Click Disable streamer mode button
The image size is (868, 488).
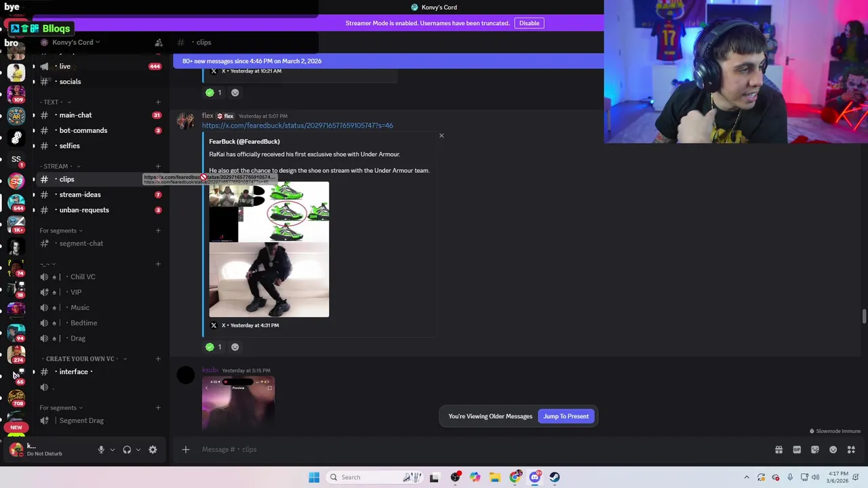[529, 23]
